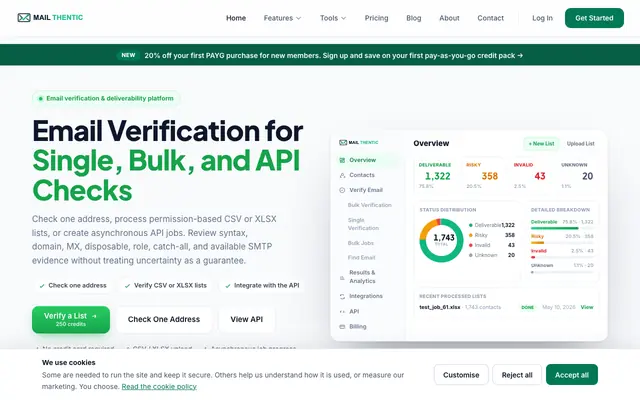Click the Log In link

click(x=542, y=18)
